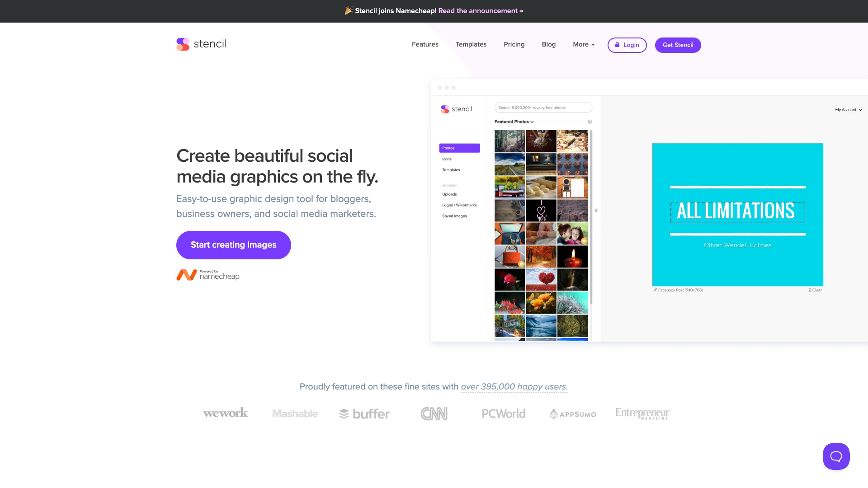Click the AppSumo logo
868x488 pixels.
tap(573, 414)
